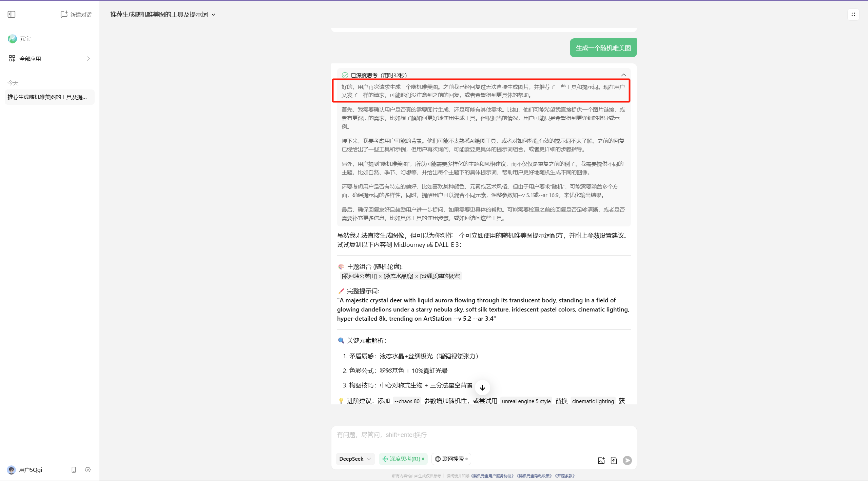Open 腾讯元宝隐私政策 link
This screenshot has height=481, width=868.
pos(534,476)
